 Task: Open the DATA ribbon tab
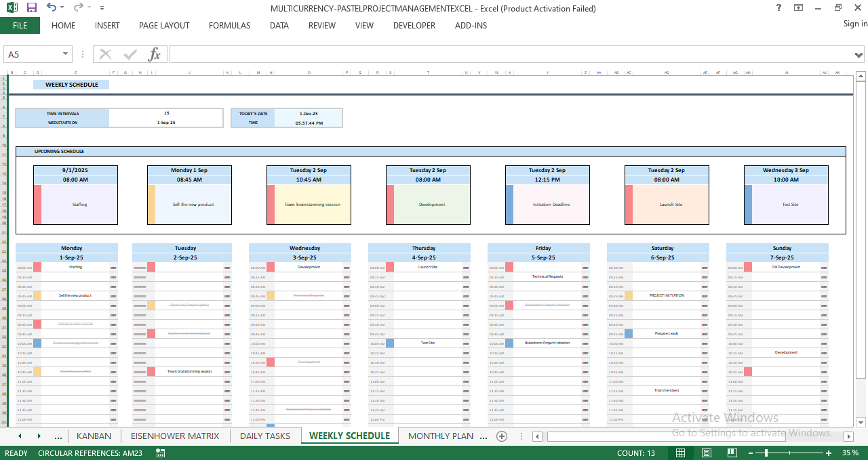(x=279, y=26)
